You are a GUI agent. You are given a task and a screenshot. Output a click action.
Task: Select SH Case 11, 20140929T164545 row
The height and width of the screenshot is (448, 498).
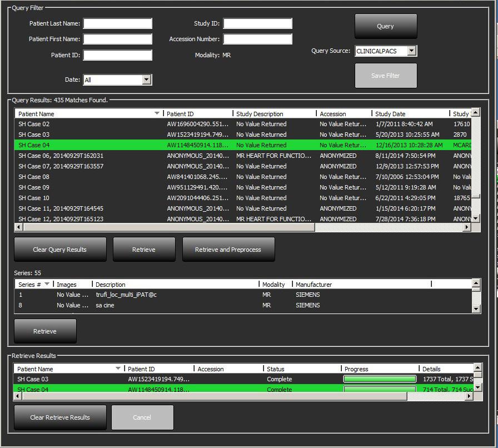click(243, 208)
